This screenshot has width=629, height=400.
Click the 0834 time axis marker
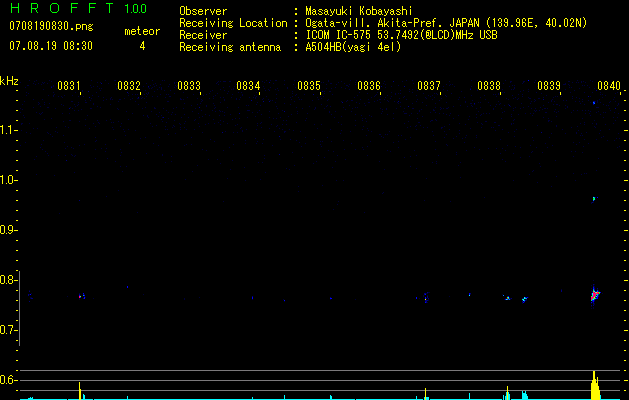(248, 86)
